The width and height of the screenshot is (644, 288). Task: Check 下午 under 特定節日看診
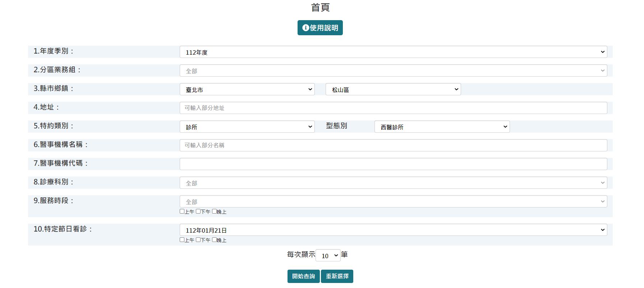point(198,240)
